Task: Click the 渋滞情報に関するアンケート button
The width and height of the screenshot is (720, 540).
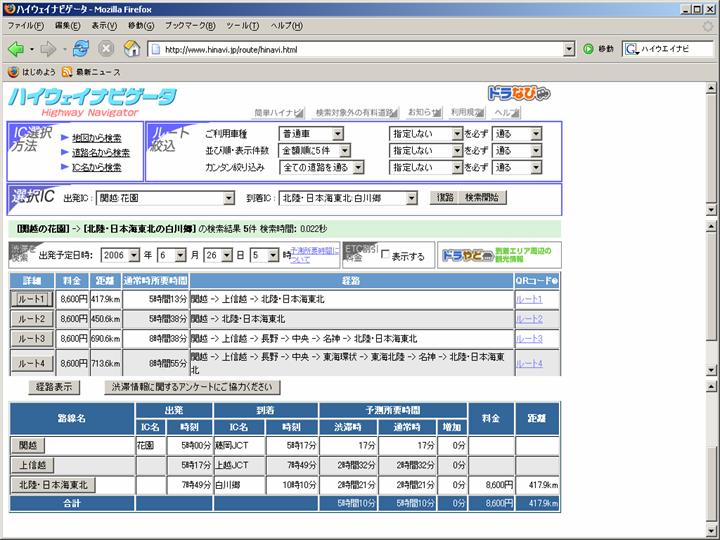Action: click(192, 387)
